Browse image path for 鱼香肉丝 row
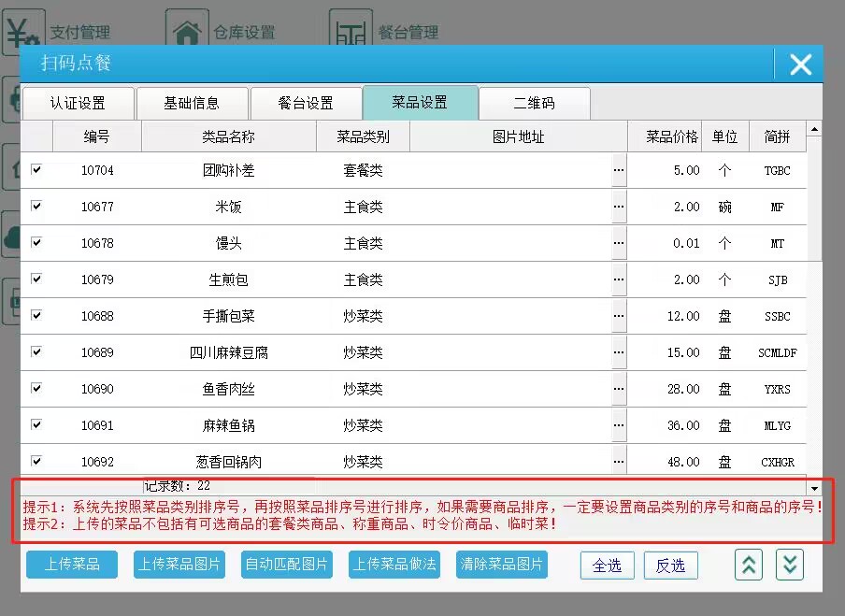This screenshot has width=845, height=616. click(618, 389)
